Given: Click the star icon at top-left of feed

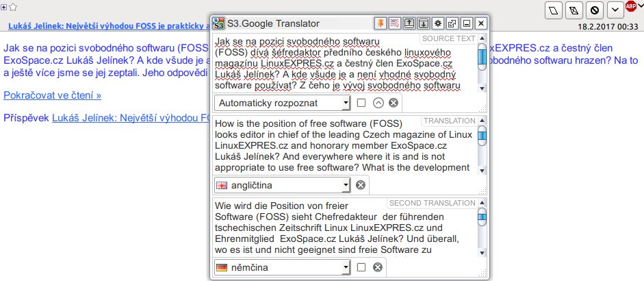Looking at the screenshot, I should [x=13, y=7].
